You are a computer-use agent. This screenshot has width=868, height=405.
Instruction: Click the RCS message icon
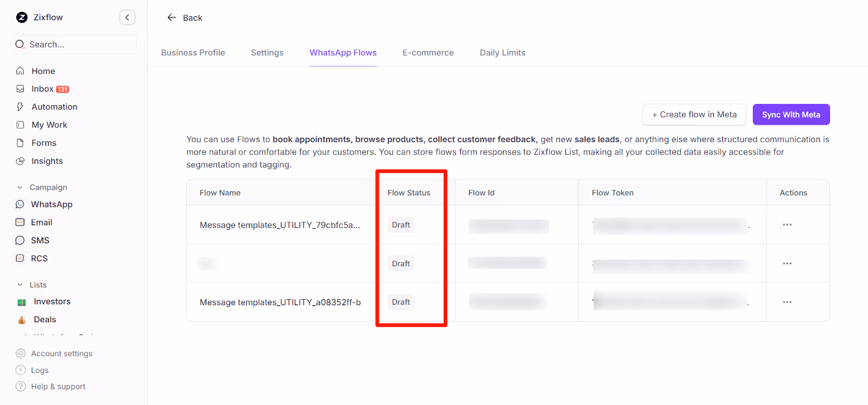20,258
